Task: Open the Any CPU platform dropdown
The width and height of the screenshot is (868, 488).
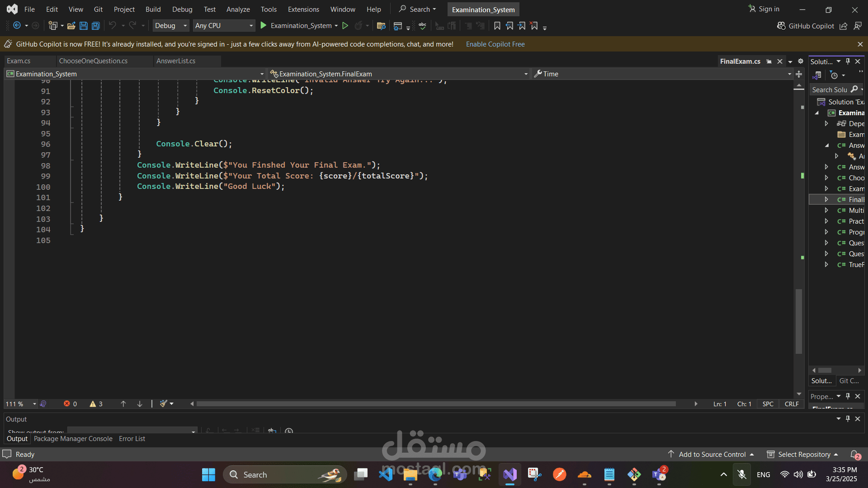Action: point(224,26)
